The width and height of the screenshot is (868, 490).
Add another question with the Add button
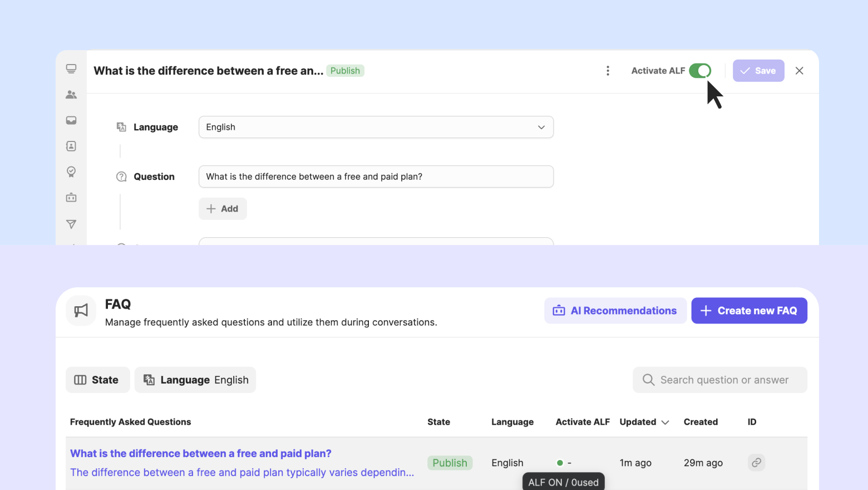click(223, 209)
